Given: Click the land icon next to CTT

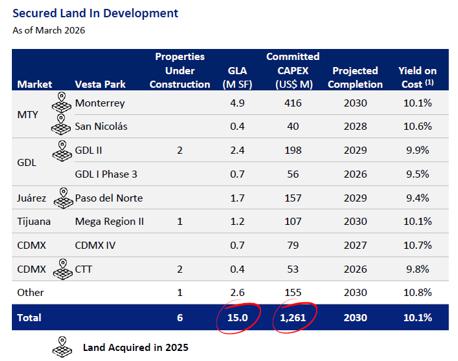Looking at the screenshot, I should click(63, 269).
